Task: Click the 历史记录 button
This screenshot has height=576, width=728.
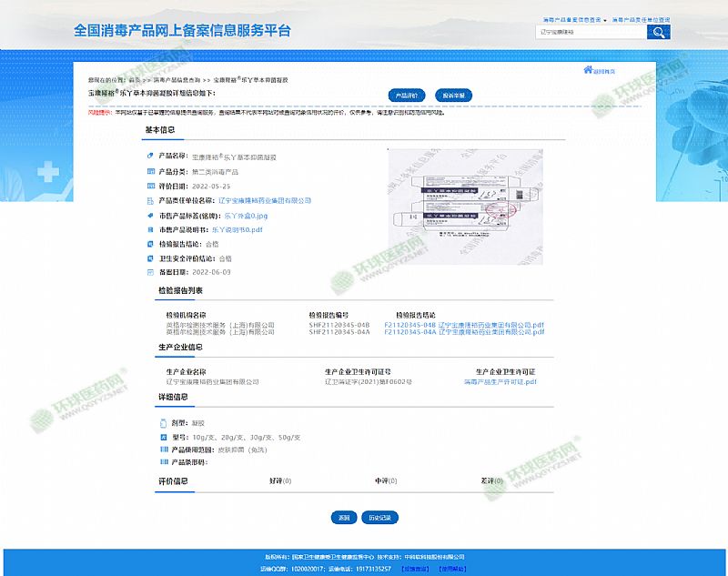Action: pyautogui.click(x=379, y=518)
